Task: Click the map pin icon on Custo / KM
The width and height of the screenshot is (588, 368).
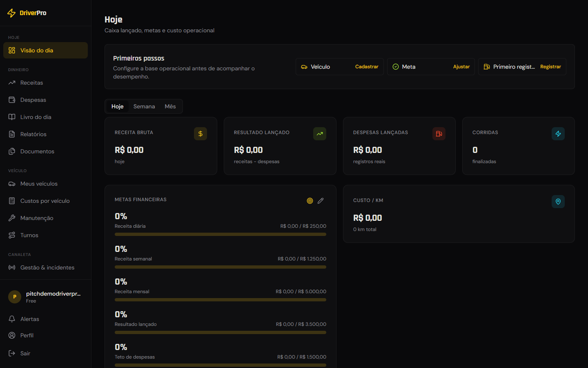Action: click(x=558, y=202)
